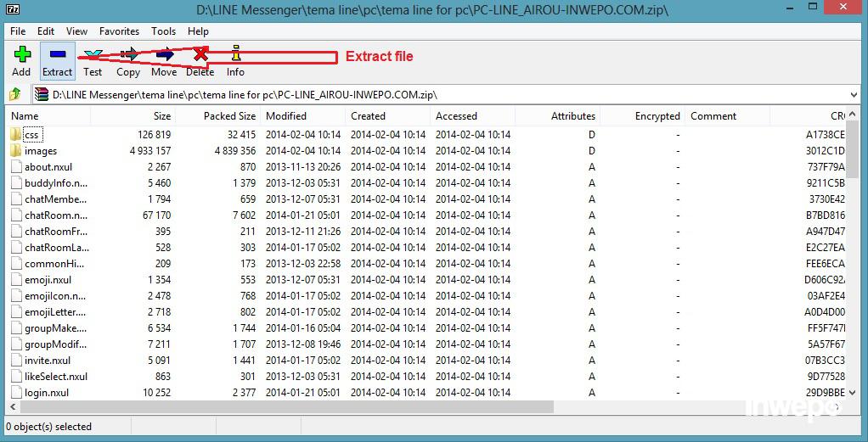Select the groupMake.... file name

(x=55, y=328)
